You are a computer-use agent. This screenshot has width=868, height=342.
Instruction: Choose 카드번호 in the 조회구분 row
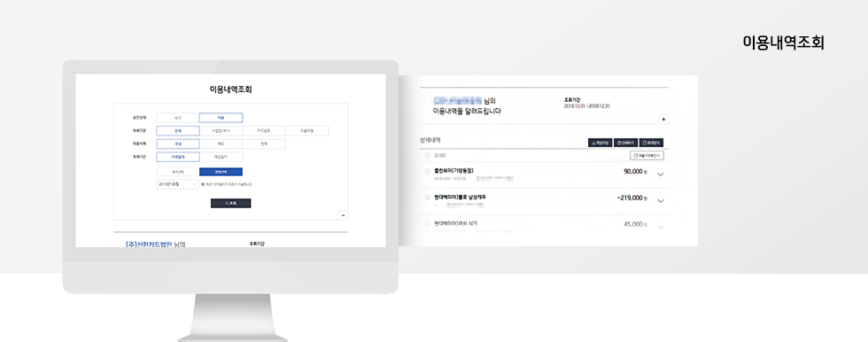coord(264,131)
